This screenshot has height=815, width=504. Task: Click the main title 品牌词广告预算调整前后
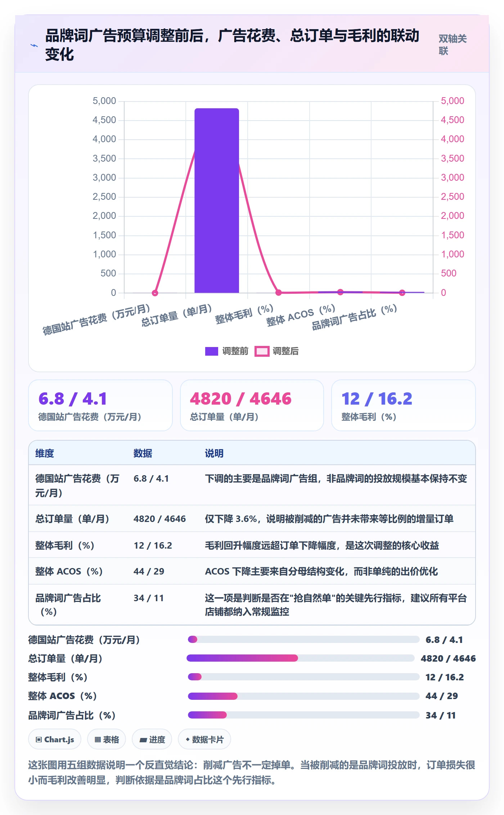point(232,45)
